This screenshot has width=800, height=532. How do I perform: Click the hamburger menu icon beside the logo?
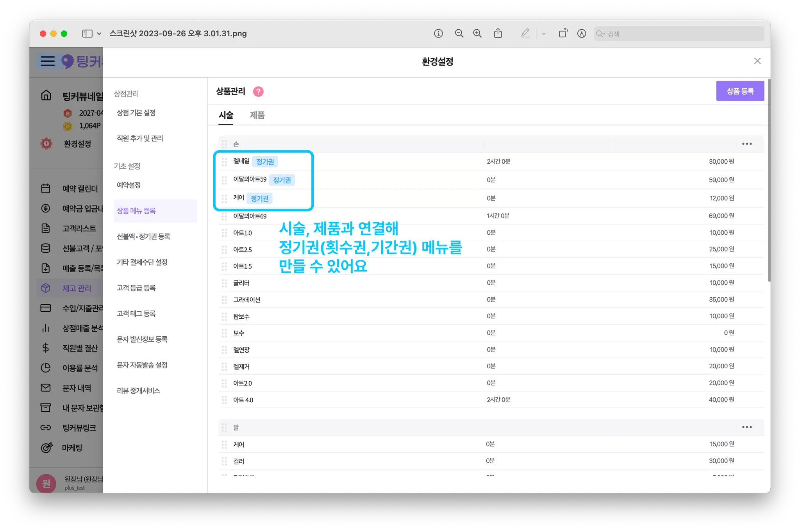point(48,61)
